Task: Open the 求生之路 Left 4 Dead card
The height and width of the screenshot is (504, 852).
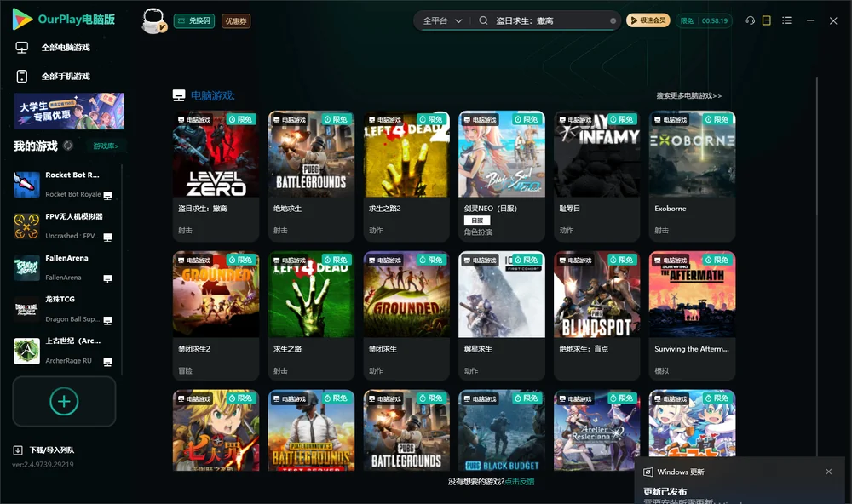Action: (311, 316)
